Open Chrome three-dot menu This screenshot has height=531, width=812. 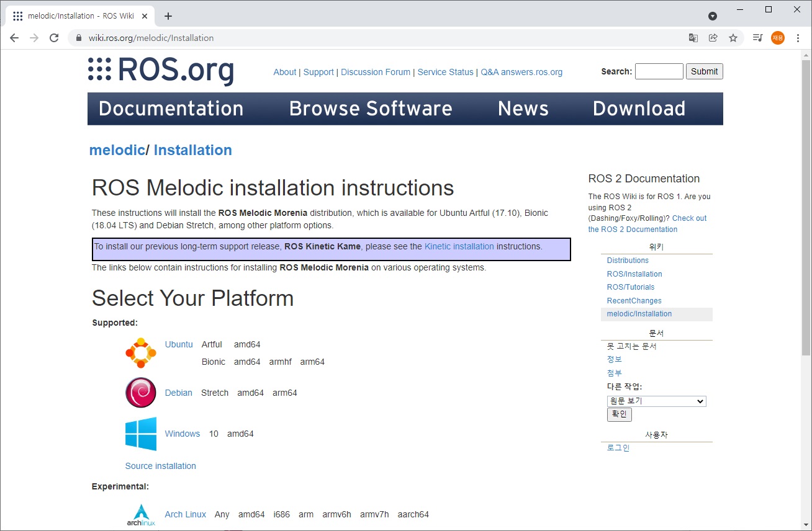coord(798,38)
